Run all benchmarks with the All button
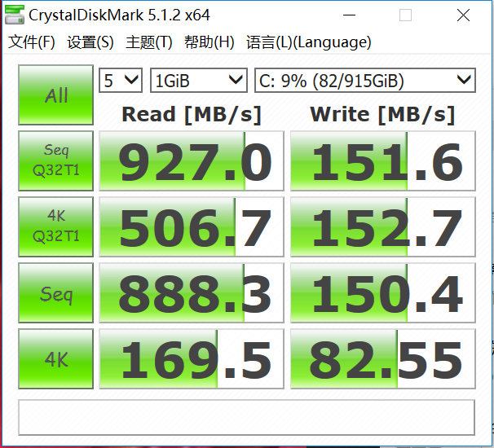 (56, 95)
